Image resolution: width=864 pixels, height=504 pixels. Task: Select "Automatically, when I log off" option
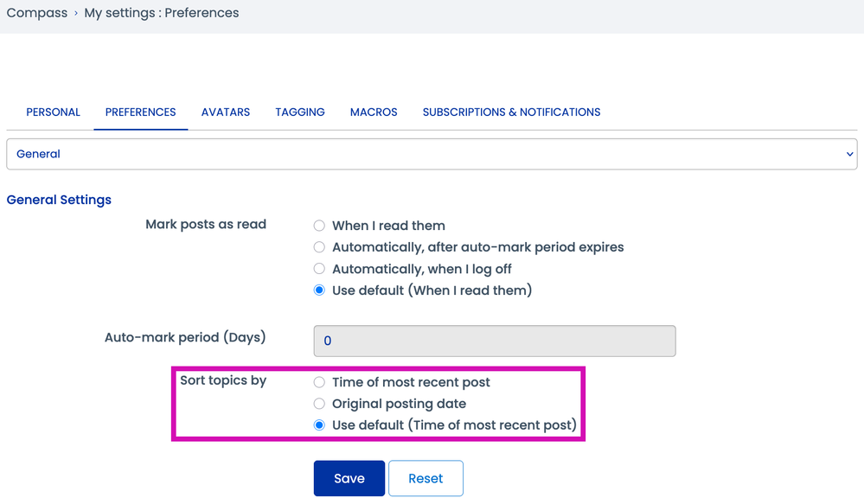pos(319,269)
